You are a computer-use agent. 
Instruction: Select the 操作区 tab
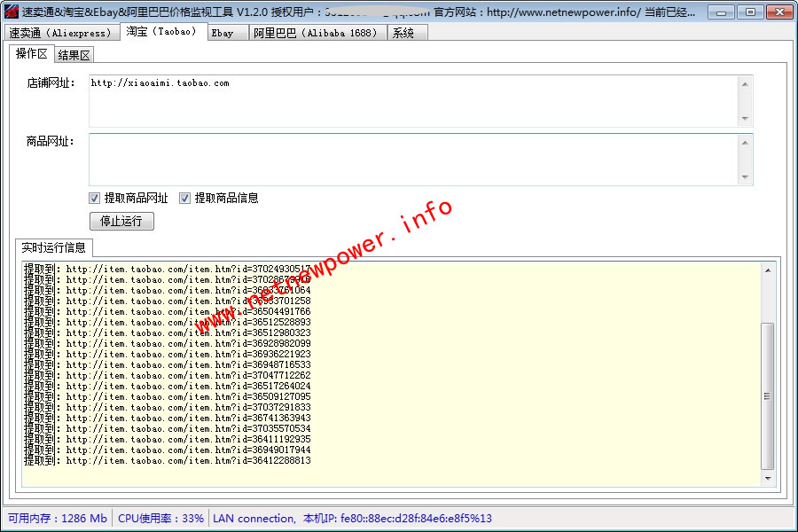[x=31, y=54]
